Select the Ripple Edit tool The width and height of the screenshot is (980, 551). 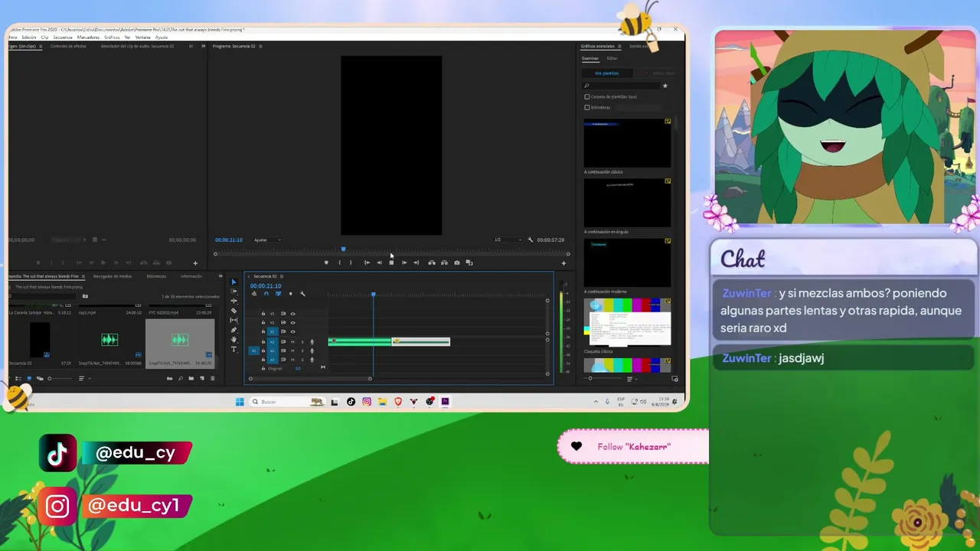(234, 301)
